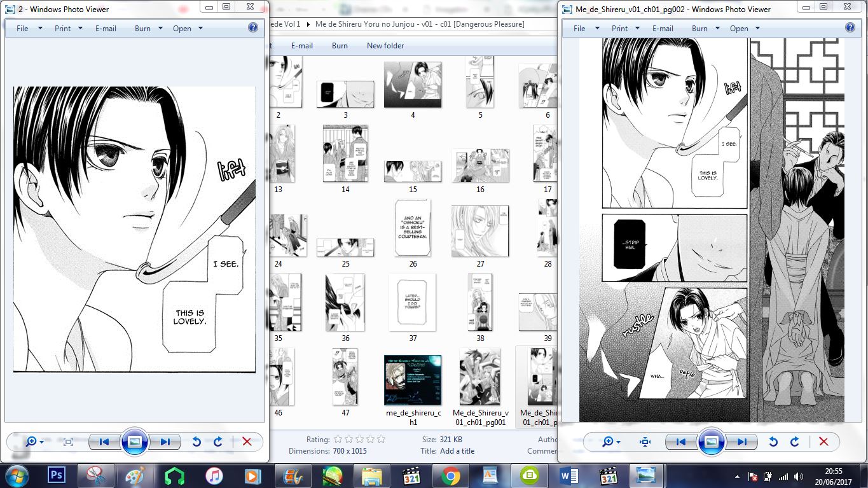The image size is (868, 488).
Task: Open zoom control in pg002 Photo Viewer
Action: pyautogui.click(x=611, y=442)
